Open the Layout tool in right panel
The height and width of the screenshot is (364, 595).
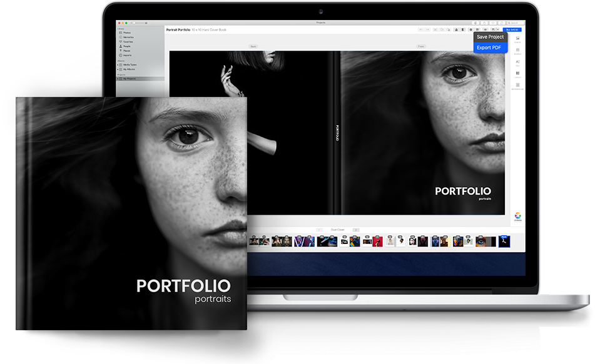coord(517,74)
